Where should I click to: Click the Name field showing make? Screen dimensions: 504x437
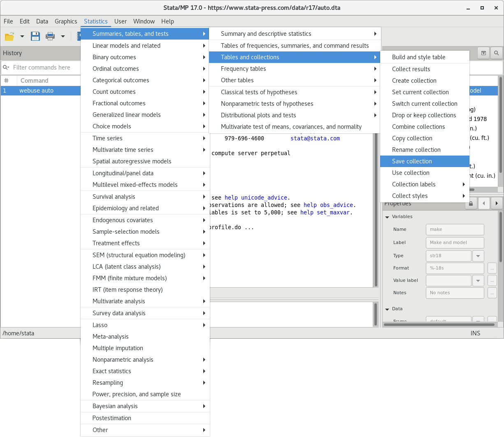455,230
